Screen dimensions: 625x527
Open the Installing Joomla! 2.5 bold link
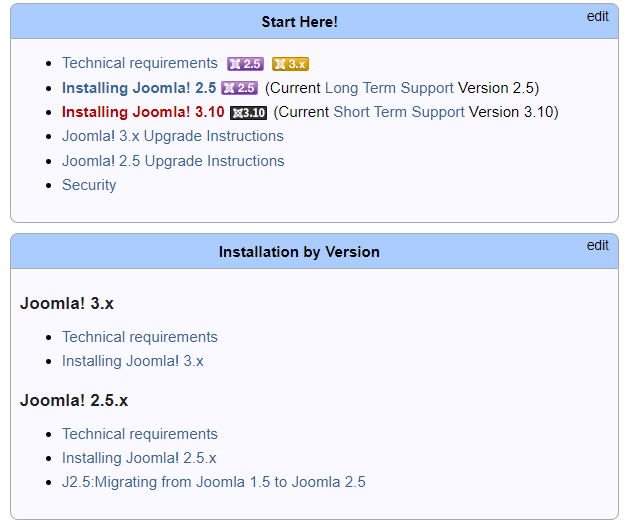[x=139, y=88]
